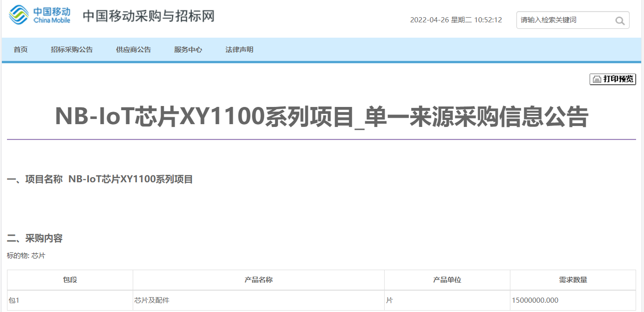Viewport: 644px width, 312px height.
Task: Open 法律声明 navigation item
Action: [239, 50]
